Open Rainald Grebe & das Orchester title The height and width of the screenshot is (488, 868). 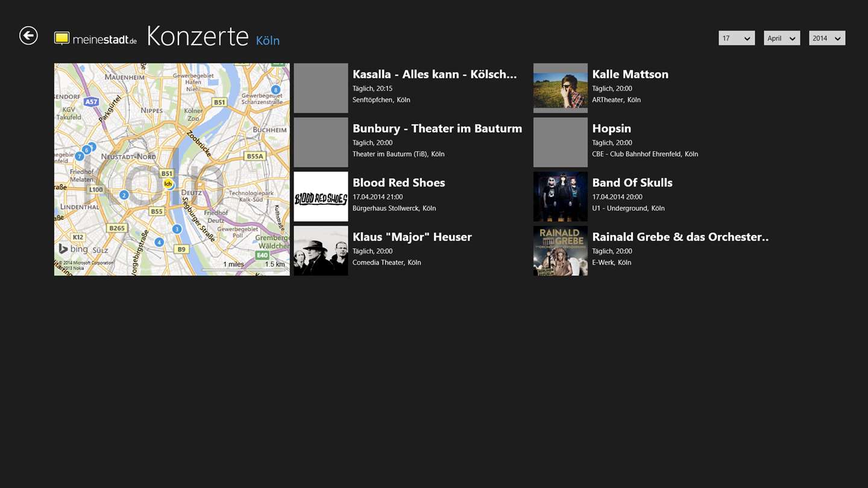680,237
